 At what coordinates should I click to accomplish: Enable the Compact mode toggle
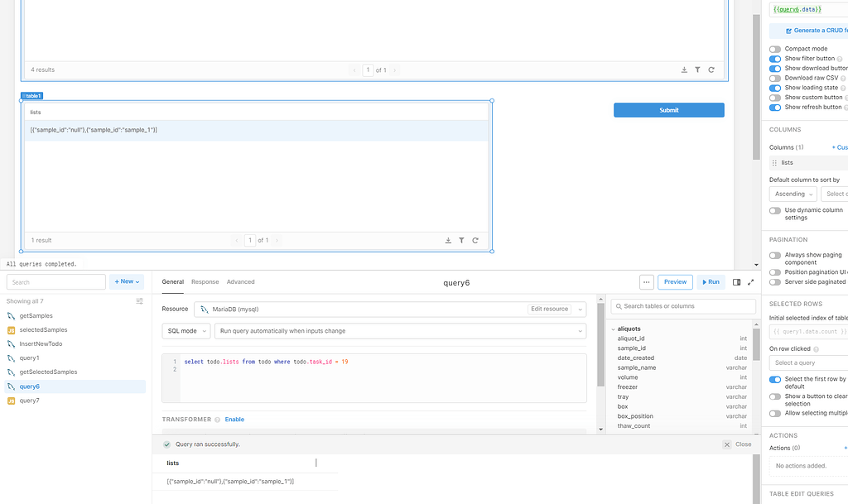coord(775,49)
